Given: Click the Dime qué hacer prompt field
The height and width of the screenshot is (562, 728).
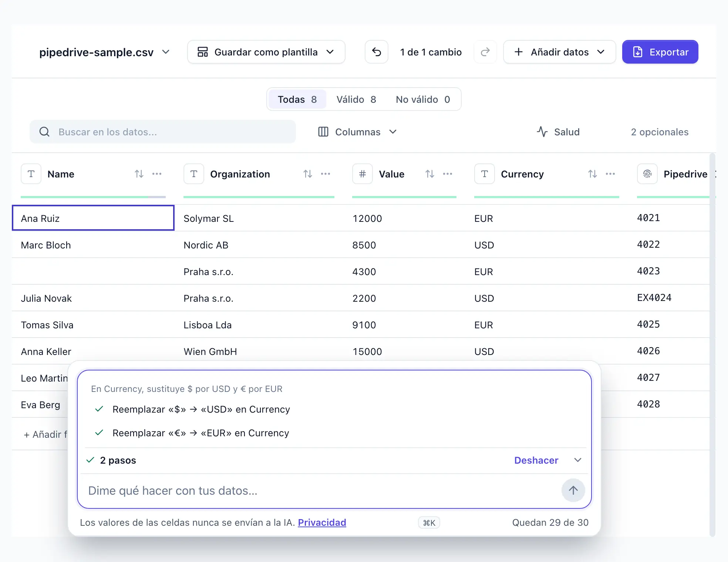Looking at the screenshot, I should point(321,491).
